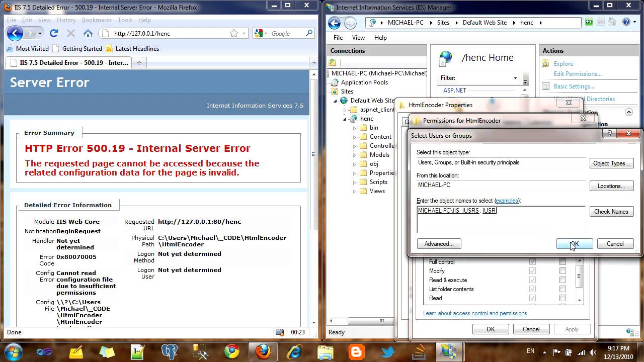The height and width of the screenshot is (362, 644).
Task: Open Advanced user search
Action: pos(439,244)
